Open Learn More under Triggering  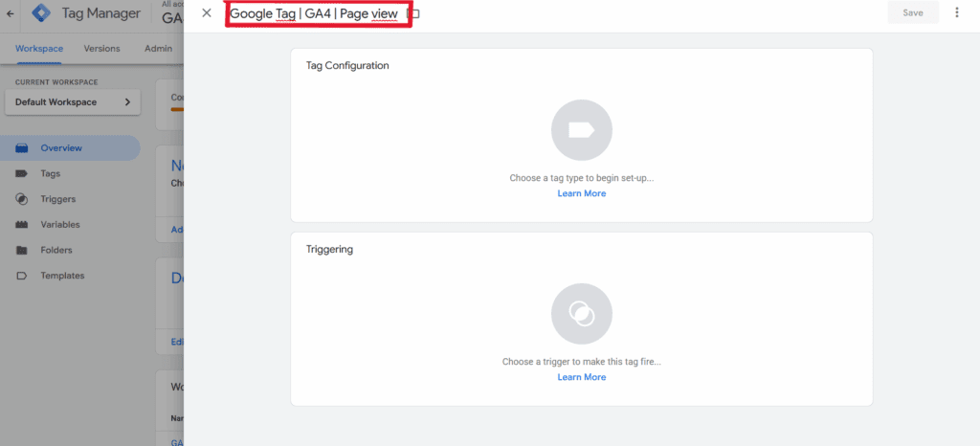point(582,377)
